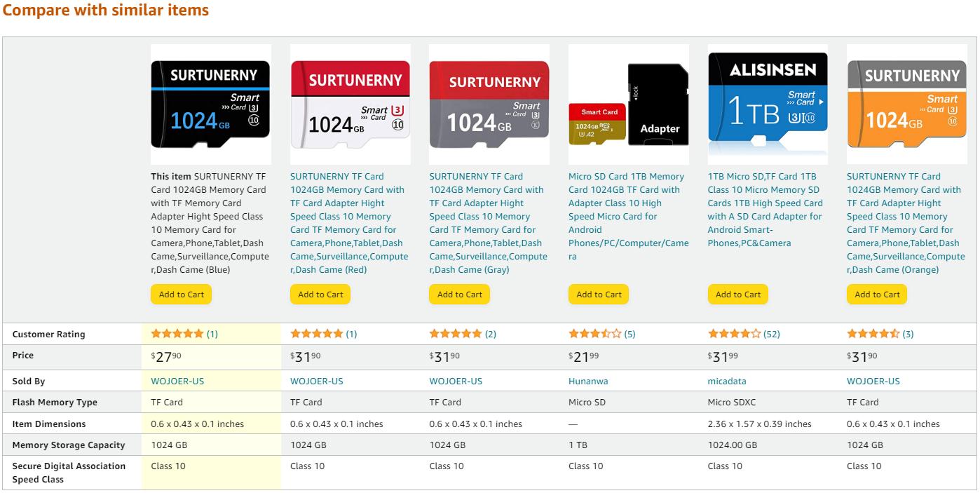The image size is (980, 493).
Task: Add the Hunanwa Micro SD card to cart
Action: [x=599, y=295]
